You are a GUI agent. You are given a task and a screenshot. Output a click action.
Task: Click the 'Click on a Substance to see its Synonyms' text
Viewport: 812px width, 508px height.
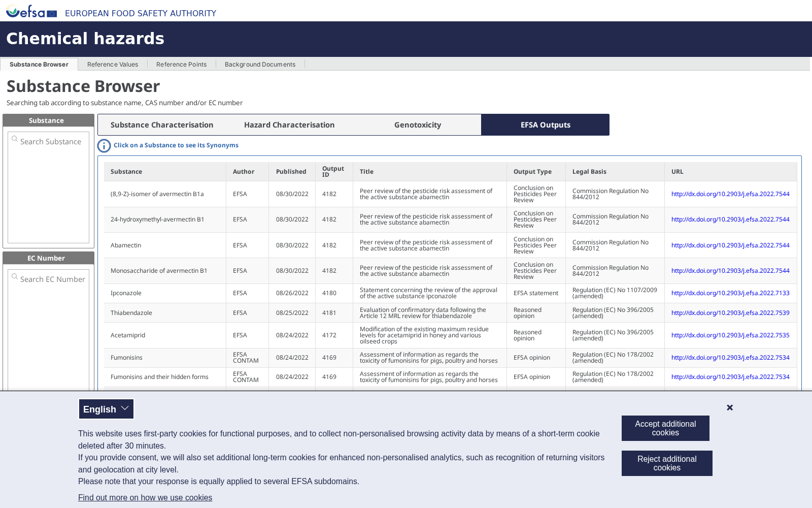click(x=176, y=145)
